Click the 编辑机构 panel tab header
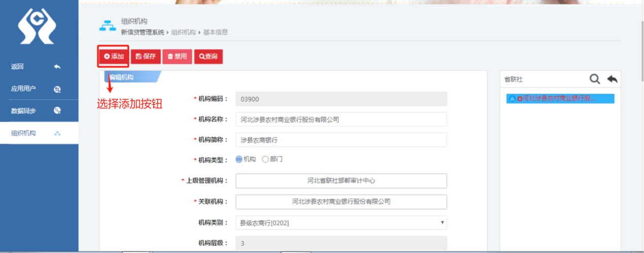The width and height of the screenshot is (644, 253). pyautogui.click(x=132, y=77)
